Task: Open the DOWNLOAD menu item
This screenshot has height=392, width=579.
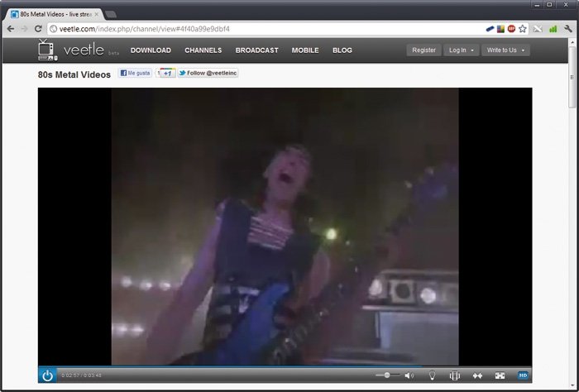Action: [x=151, y=50]
